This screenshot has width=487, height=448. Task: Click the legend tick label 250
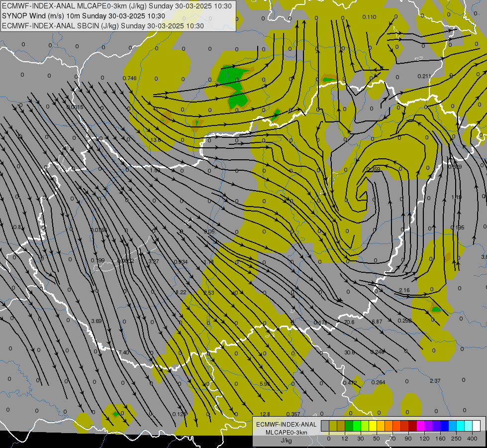coord(456,439)
